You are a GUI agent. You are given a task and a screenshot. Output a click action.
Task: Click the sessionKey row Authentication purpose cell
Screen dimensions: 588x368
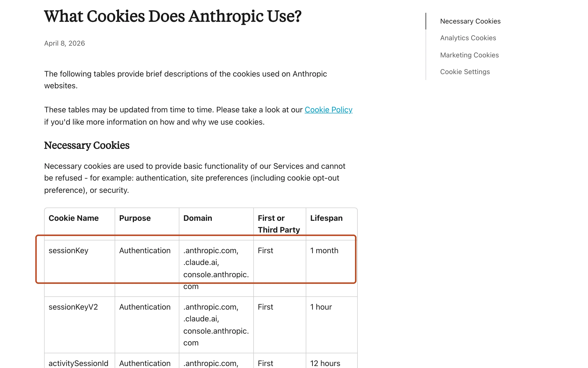[145, 250]
